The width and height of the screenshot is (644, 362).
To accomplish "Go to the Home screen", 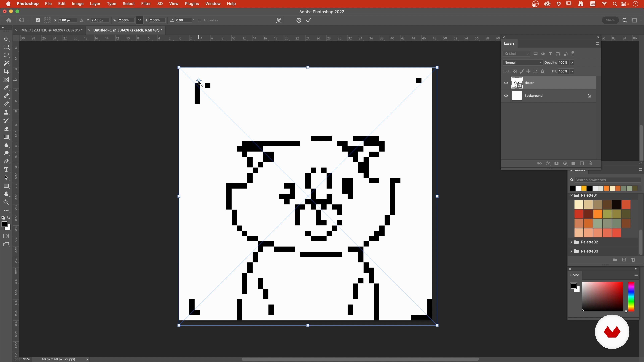I will point(9,20).
